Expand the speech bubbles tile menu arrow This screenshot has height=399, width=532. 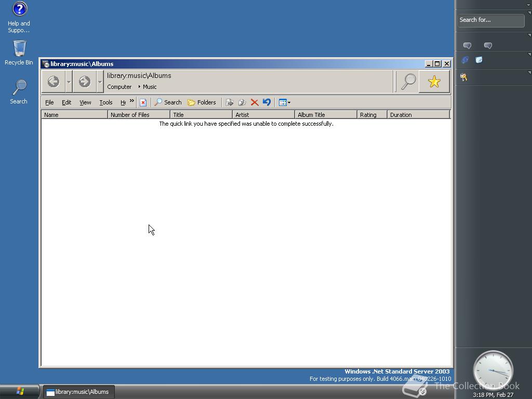pyautogui.click(x=529, y=35)
